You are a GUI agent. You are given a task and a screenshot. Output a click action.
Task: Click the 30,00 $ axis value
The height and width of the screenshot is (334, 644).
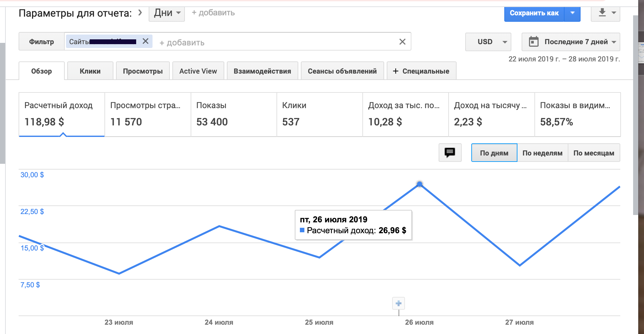click(x=32, y=175)
